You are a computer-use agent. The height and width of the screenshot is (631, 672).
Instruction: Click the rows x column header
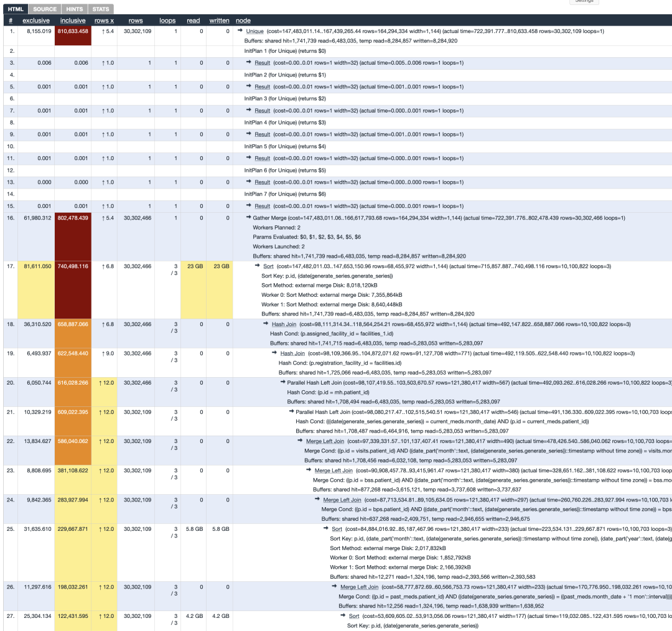point(104,21)
